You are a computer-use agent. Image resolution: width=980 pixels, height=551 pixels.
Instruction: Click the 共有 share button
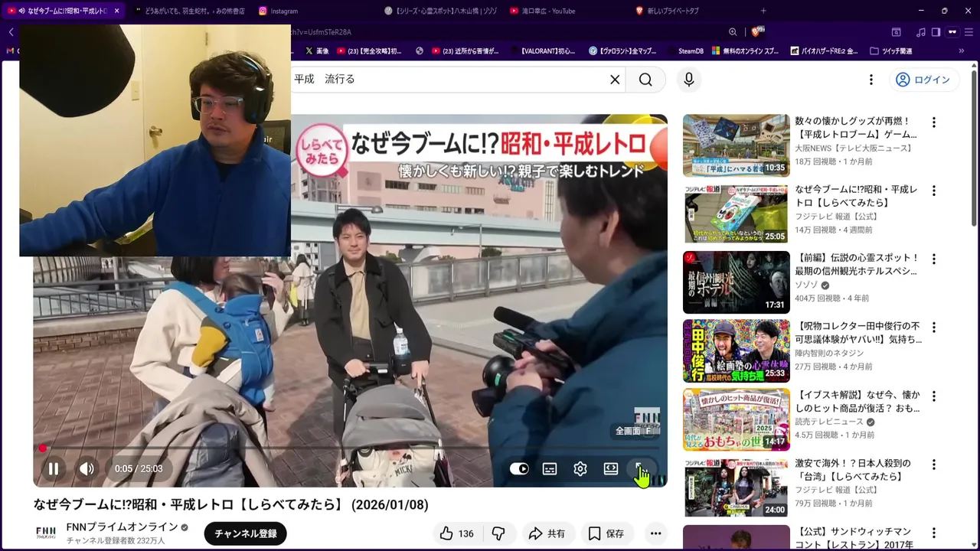click(547, 533)
